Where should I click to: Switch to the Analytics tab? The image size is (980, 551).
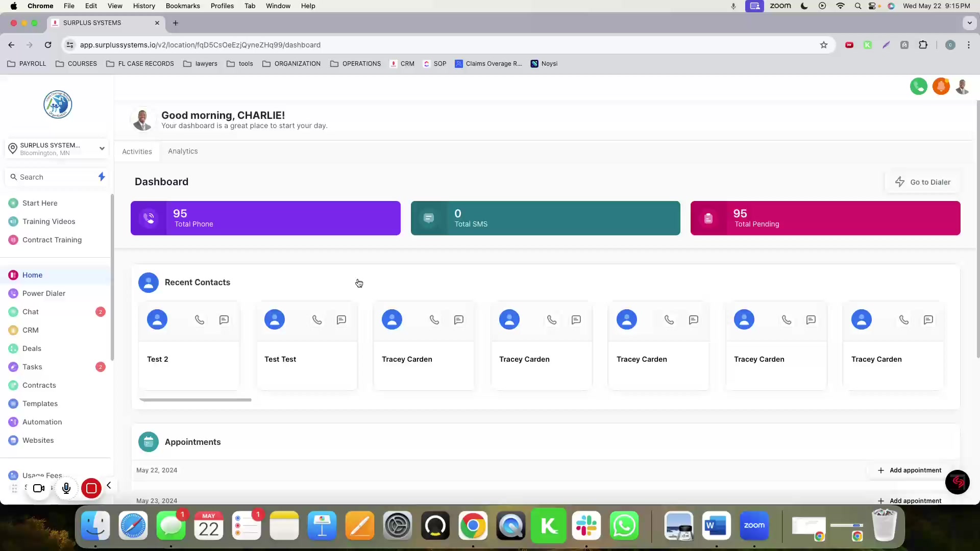point(183,152)
